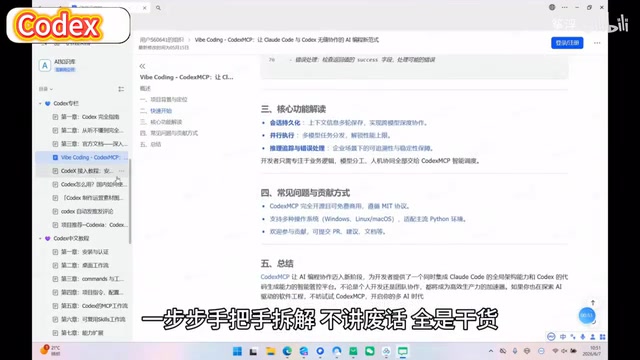Viewport: 640px width, 360px height.
Task: Collapse the Codex中文教程 tree group
Action: pos(40,238)
